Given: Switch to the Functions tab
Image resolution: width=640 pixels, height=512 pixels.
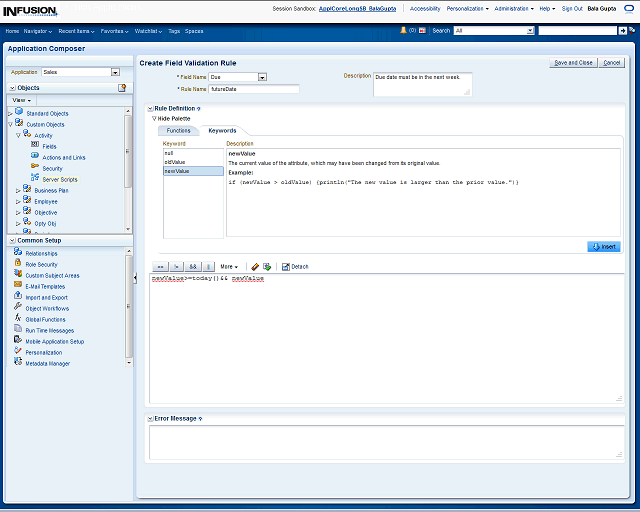Looking at the screenshot, I should coord(178,130).
